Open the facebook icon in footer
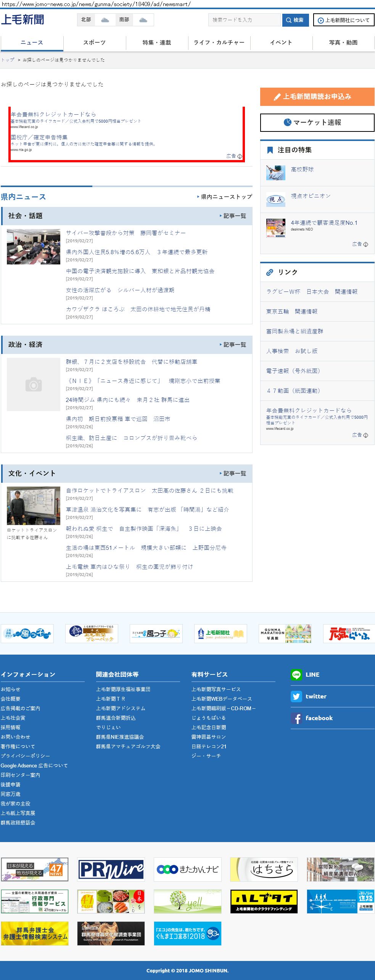 pos(296,718)
